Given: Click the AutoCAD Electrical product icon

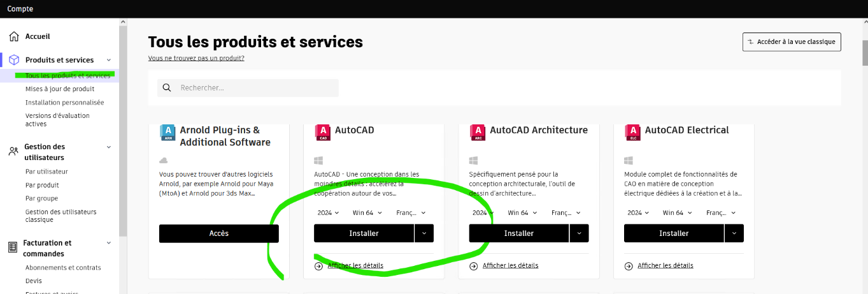Looking at the screenshot, I should [632, 132].
